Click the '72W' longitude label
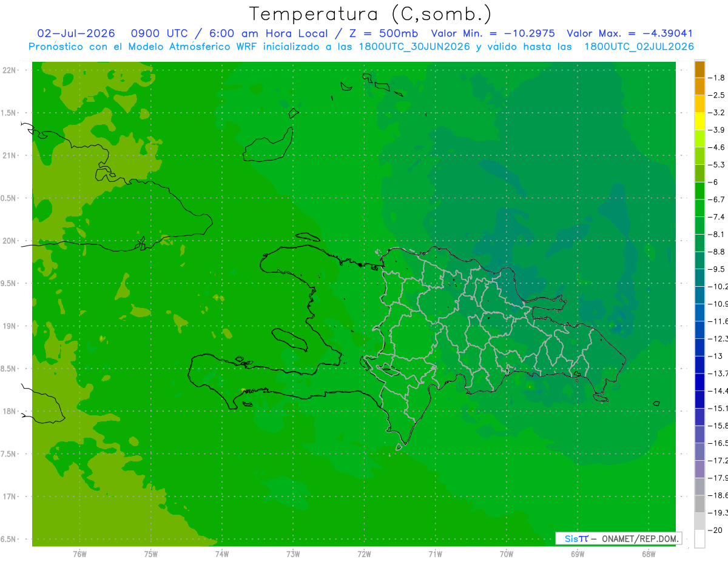The height and width of the screenshot is (562, 728). click(364, 554)
